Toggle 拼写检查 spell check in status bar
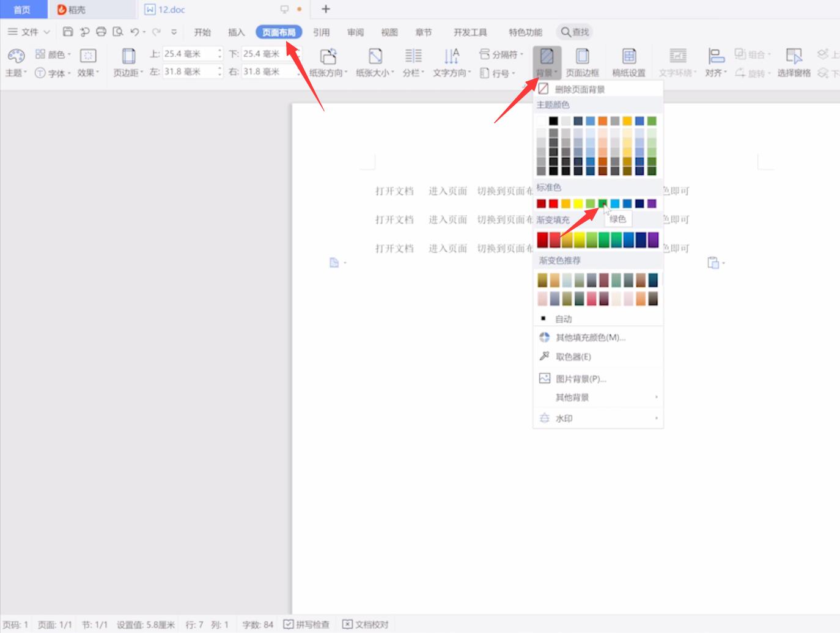This screenshot has height=633, width=840. [x=306, y=624]
